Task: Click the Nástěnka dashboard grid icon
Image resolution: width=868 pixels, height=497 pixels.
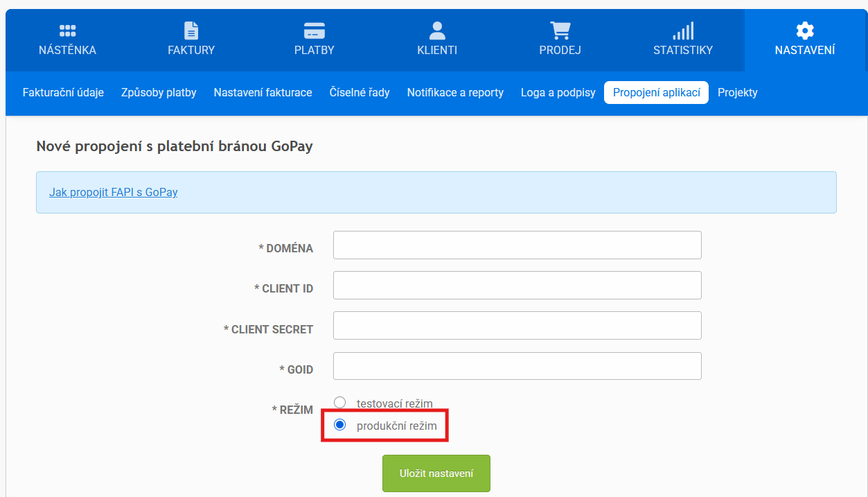Action: click(x=67, y=30)
